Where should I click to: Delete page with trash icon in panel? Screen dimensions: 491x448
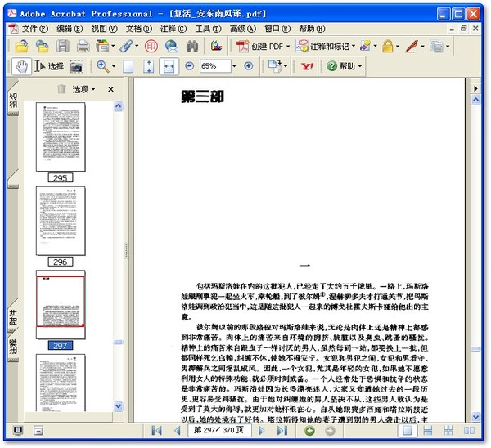pyautogui.click(x=61, y=89)
